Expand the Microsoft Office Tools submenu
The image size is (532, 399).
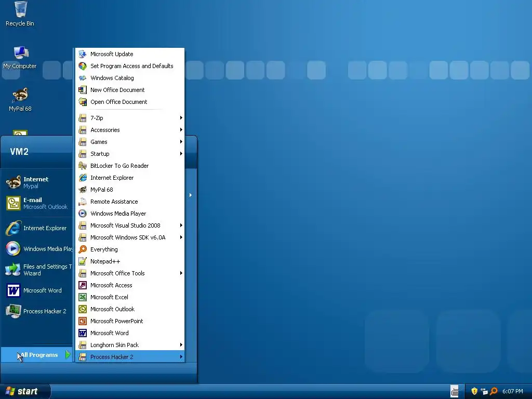pyautogui.click(x=130, y=273)
